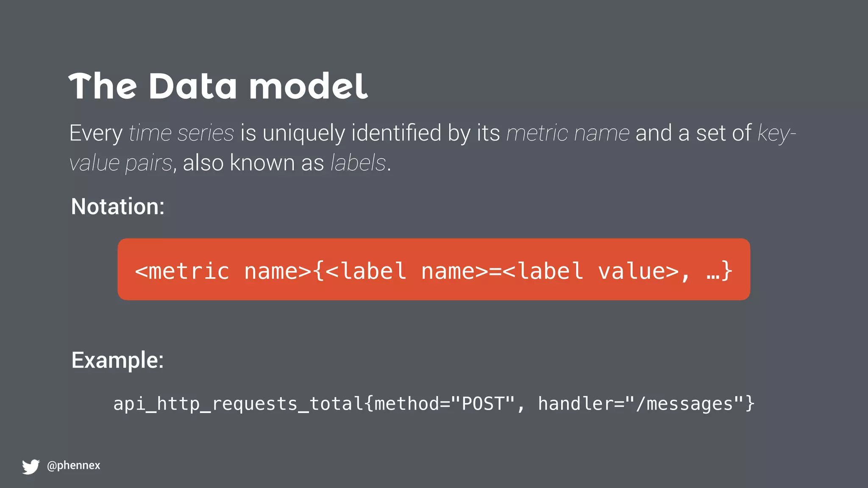This screenshot has width=868, height=488.
Task: Click the orange notation box
Action: click(434, 269)
